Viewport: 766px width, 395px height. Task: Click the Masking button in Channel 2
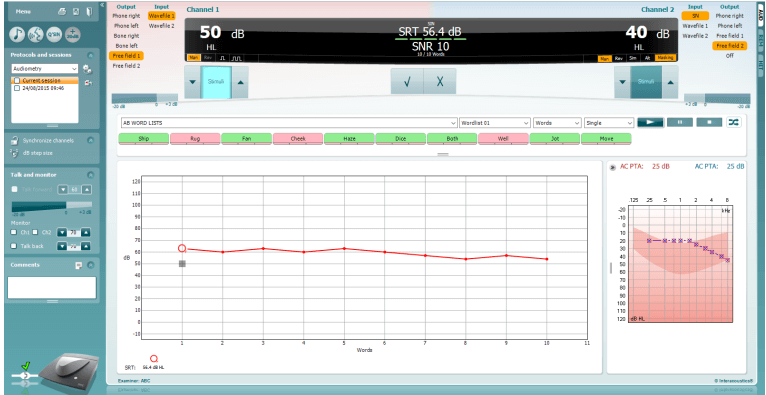[x=665, y=58]
